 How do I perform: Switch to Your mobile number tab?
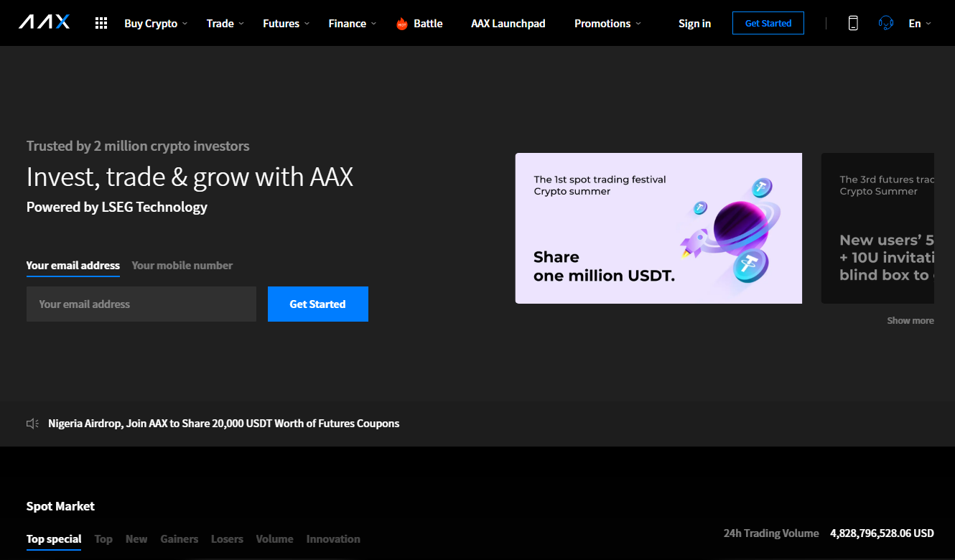pos(182,266)
